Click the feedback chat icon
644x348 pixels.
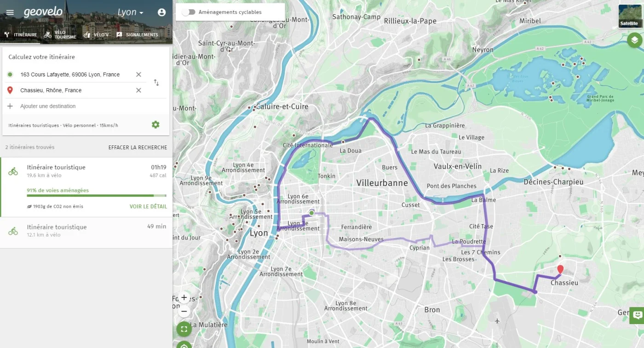(x=637, y=315)
